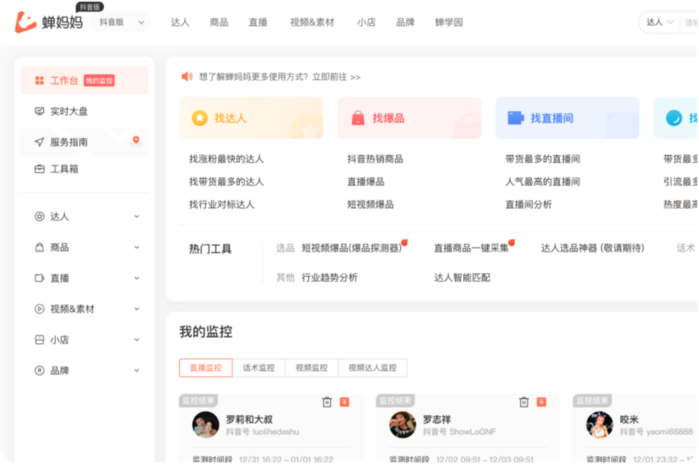
Task: Delete the 罗莉和大叔 monitor via trash icon
Action: (327, 402)
